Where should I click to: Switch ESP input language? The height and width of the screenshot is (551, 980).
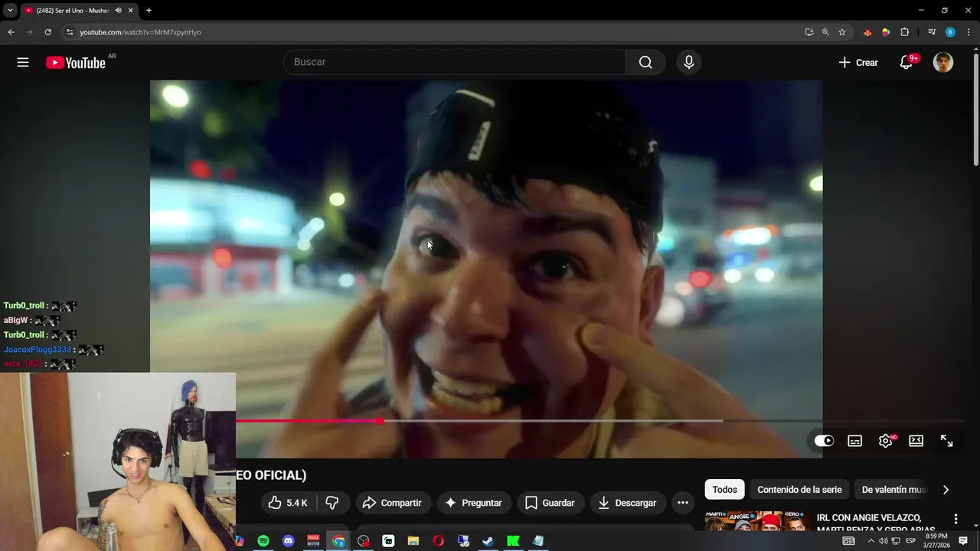910,541
